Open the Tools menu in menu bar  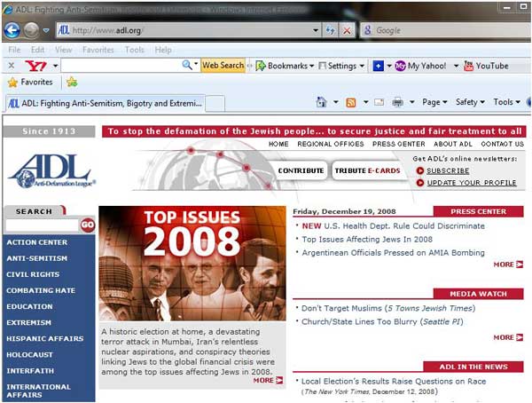click(135, 50)
